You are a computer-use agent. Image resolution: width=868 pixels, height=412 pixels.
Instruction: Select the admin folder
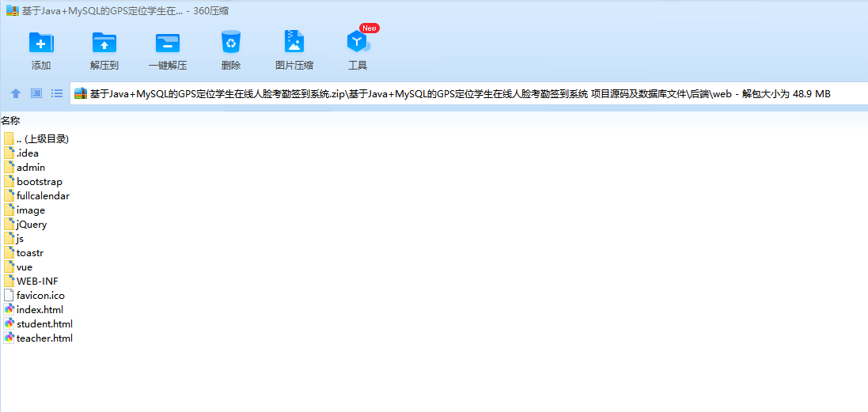pos(25,168)
